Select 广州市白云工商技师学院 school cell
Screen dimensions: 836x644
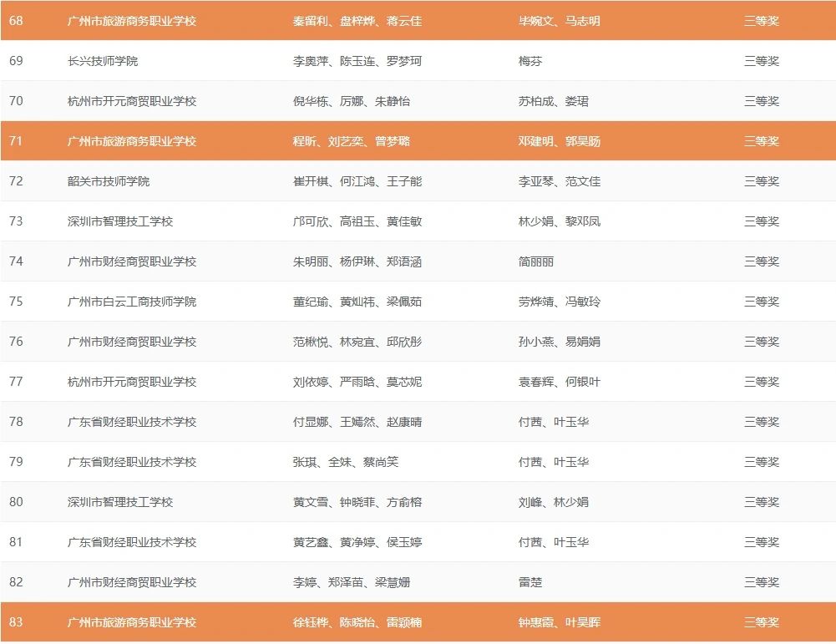coord(132,302)
